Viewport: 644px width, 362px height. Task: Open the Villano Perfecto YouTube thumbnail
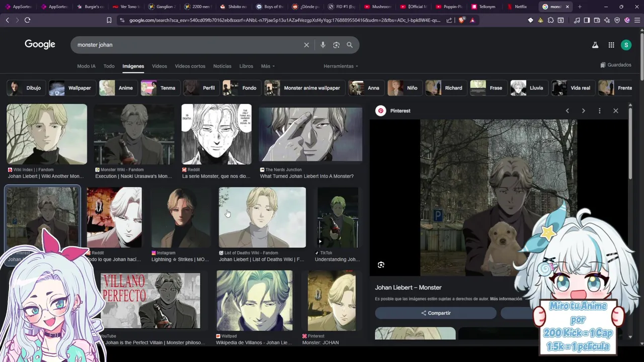tap(150, 301)
